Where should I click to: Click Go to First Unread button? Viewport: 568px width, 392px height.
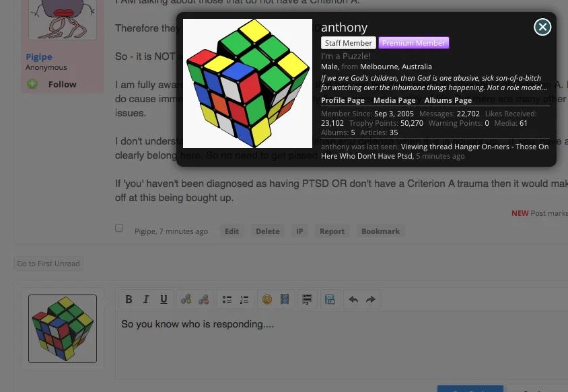point(48,264)
